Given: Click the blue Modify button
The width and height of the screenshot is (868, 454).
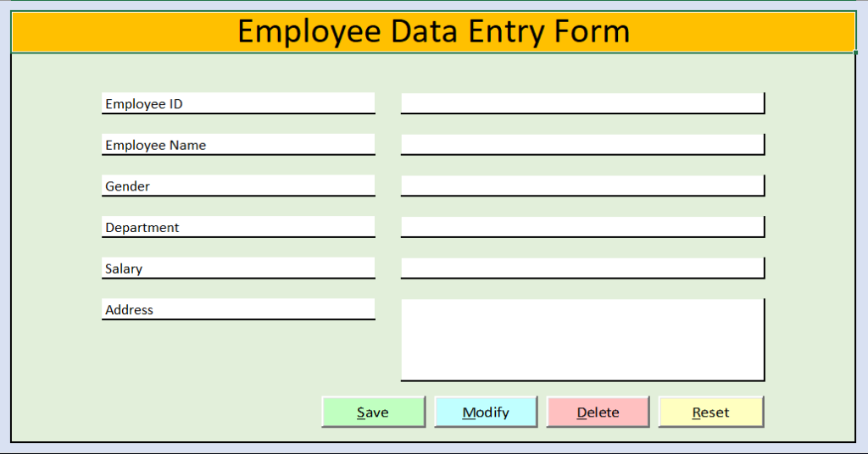Looking at the screenshot, I should [x=486, y=412].
